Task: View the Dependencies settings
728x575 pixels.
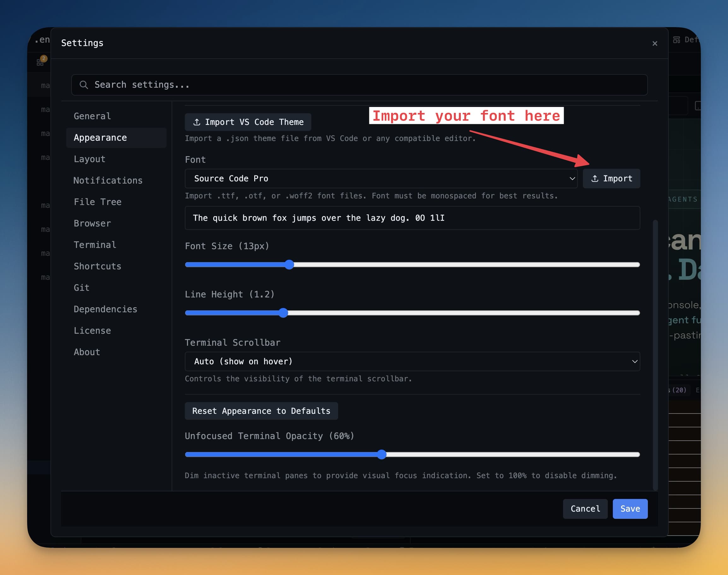Action: click(x=116, y=309)
